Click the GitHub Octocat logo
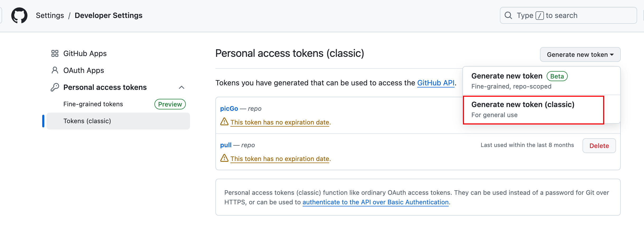The image size is (644, 240). coord(19,15)
